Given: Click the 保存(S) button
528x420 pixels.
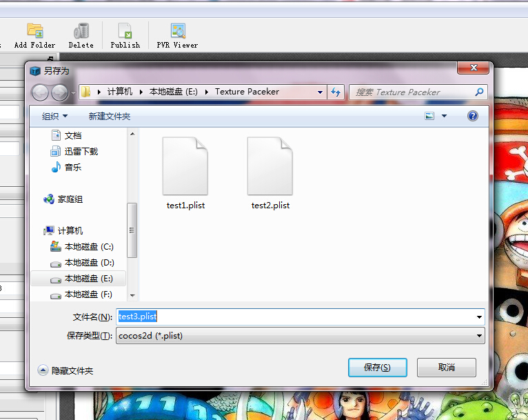Looking at the screenshot, I should tap(378, 368).
